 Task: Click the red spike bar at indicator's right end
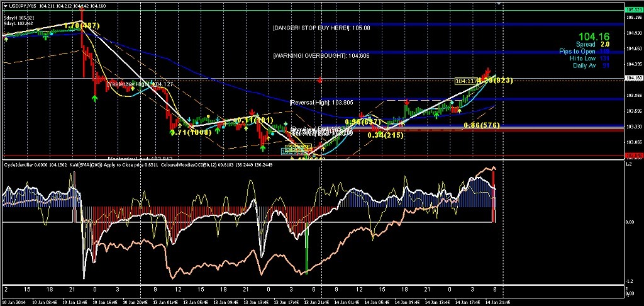click(494, 196)
